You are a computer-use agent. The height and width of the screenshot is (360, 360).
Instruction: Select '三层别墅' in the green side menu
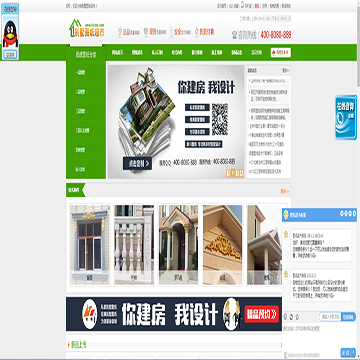tap(80, 111)
